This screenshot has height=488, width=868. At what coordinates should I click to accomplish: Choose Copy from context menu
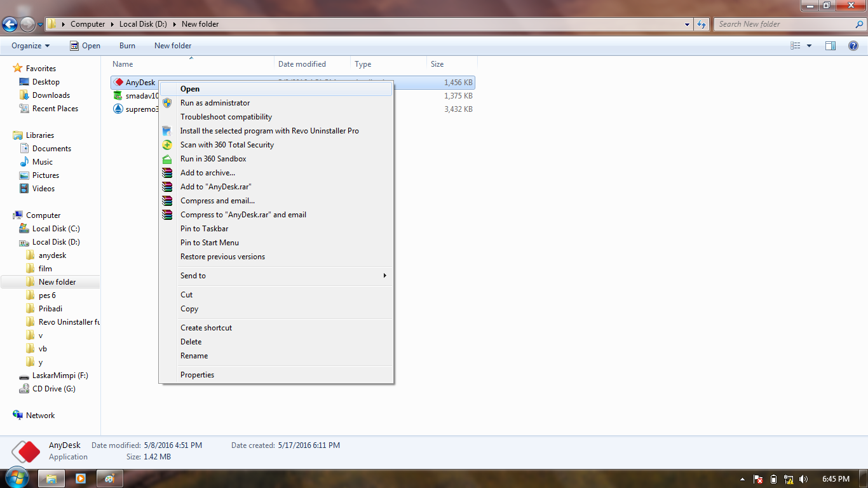pos(276,309)
